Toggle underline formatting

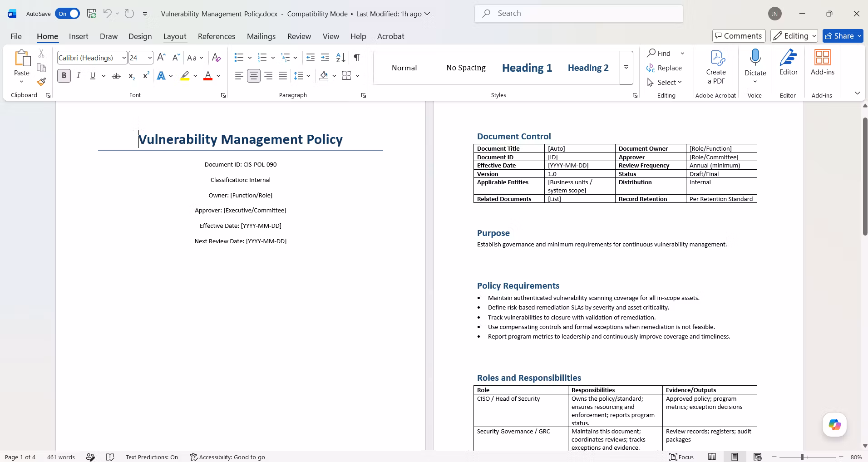pos(93,76)
